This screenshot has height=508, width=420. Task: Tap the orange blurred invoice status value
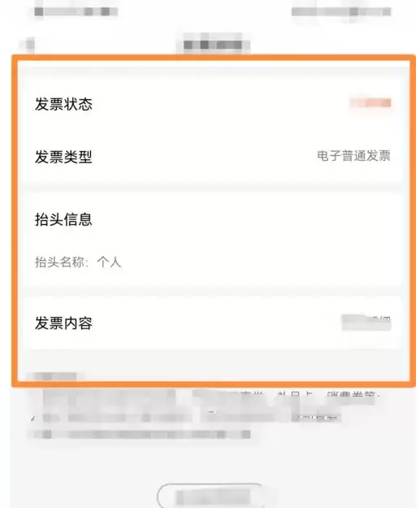pyautogui.click(x=370, y=103)
